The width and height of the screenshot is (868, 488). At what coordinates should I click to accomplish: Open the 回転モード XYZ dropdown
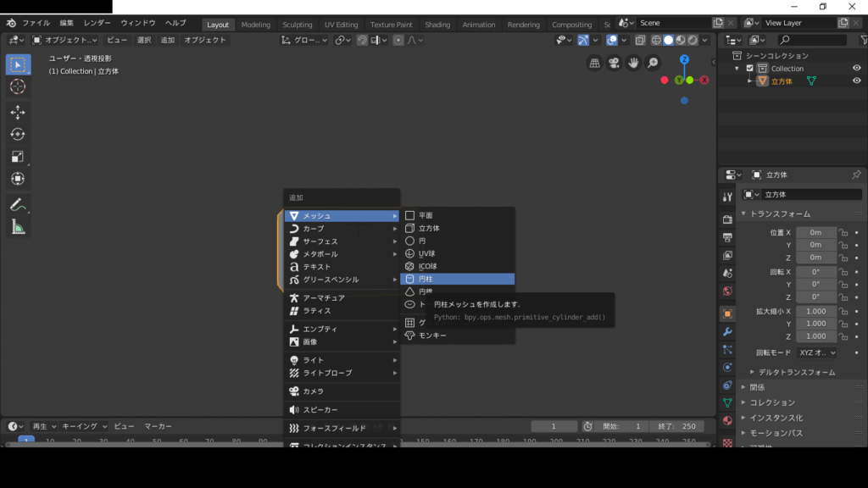[x=816, y=352]
